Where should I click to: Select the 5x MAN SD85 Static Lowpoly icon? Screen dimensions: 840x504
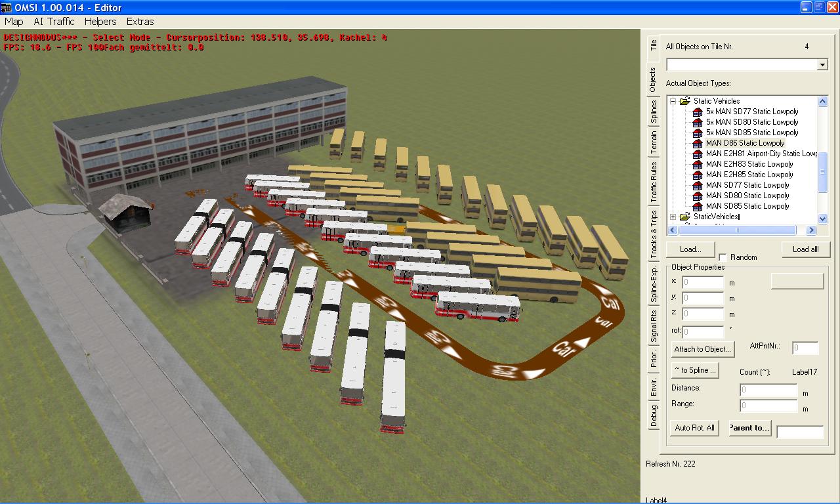point(698,133)
